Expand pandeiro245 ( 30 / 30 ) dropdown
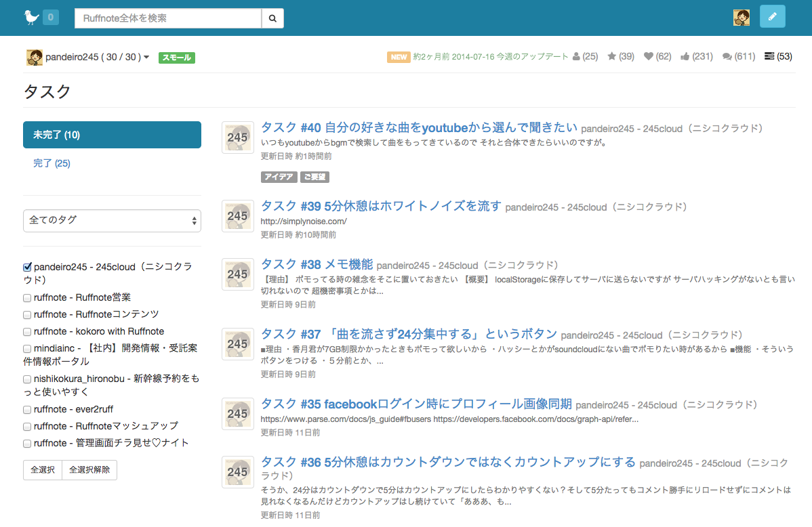This screenshot has height=527, width=812. (97, 57)
